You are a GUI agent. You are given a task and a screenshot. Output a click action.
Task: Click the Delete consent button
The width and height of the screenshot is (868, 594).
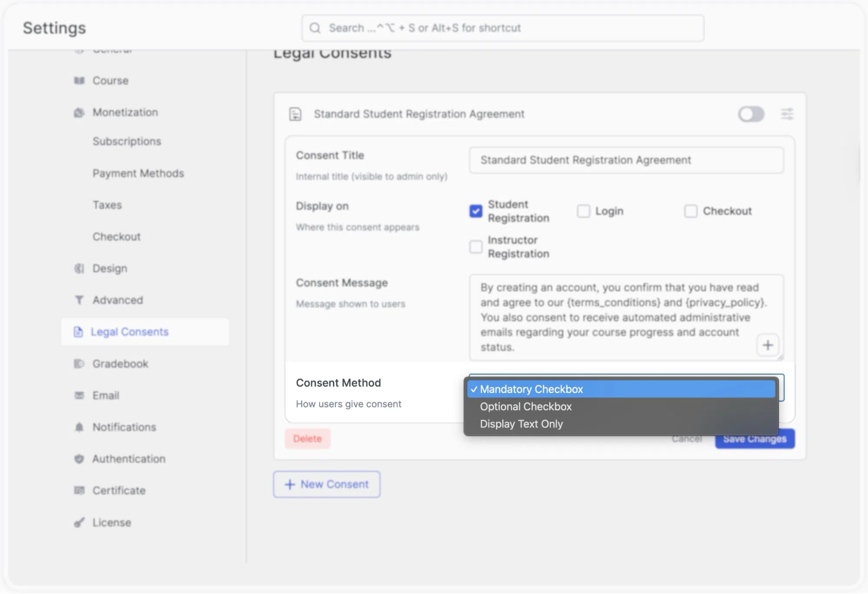tap(307, 439)
